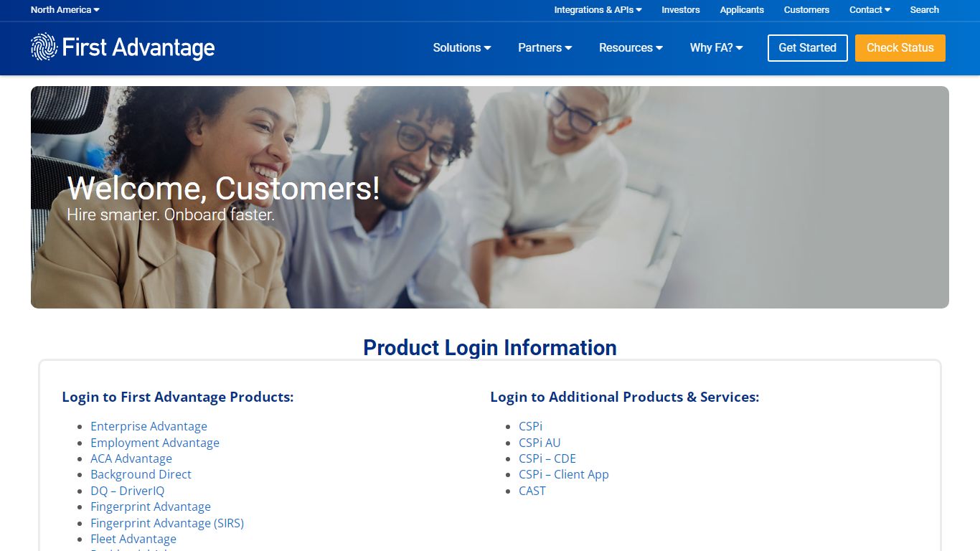This screenshot has height=551, width=980.
Task: Expand the Resources menu
Action: [x=631, y=48]
